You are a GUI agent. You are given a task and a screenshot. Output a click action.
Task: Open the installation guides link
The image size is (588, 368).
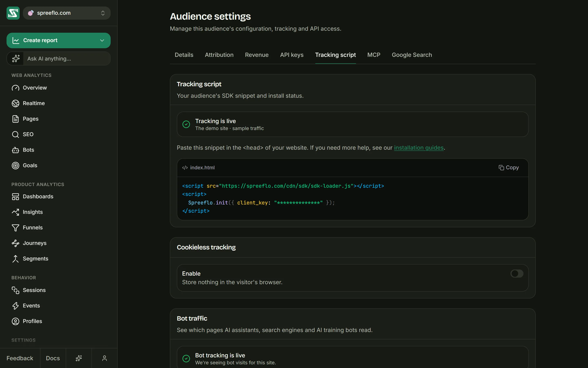tap(419, 148)
